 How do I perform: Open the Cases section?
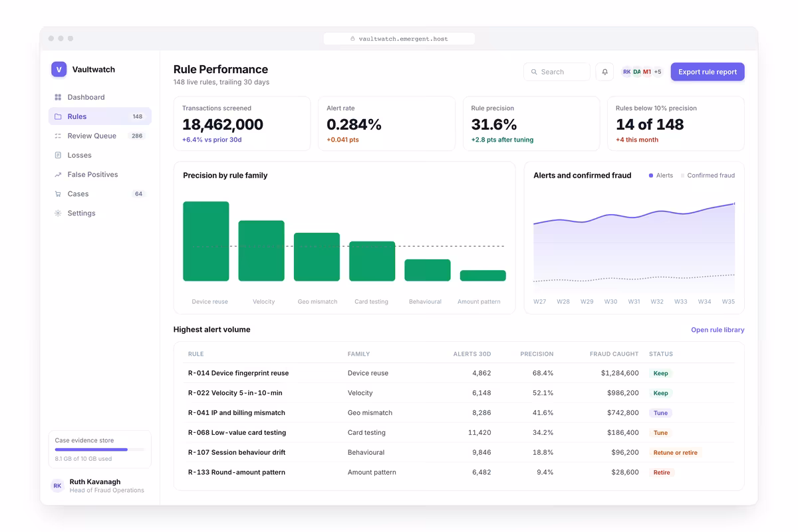[100, 194]
